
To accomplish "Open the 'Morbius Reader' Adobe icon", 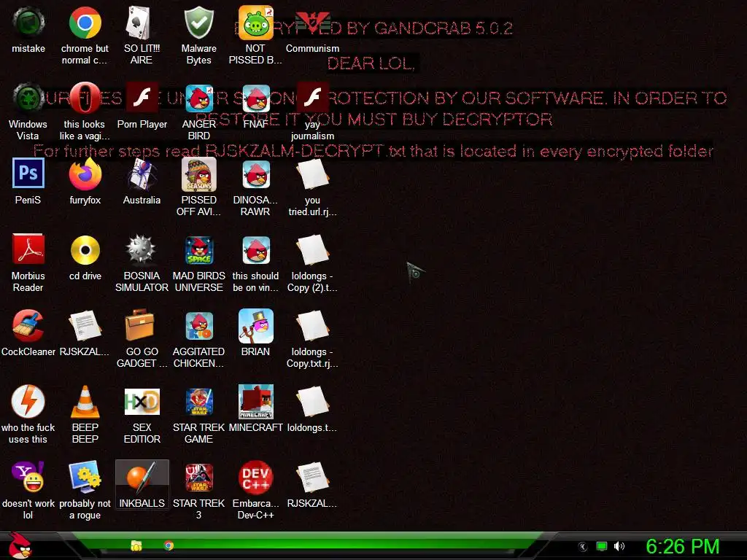I will pyautogui.click(x=28, y=249).
